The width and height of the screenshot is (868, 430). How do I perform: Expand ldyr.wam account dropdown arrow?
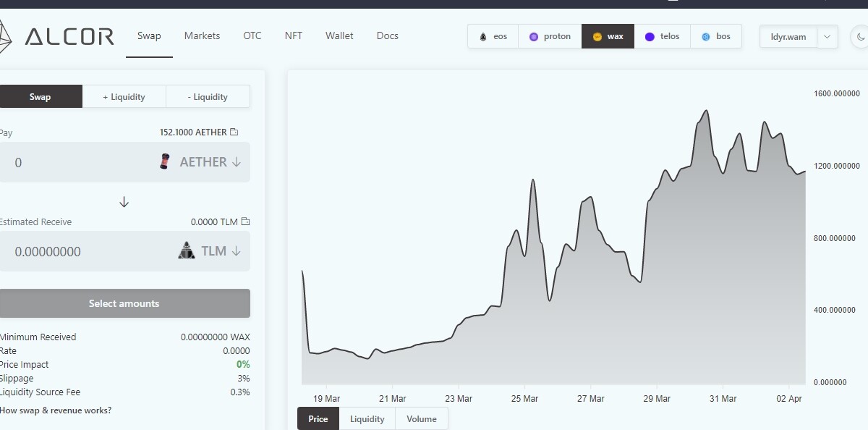pyautogui.click(x=827, y=37)
